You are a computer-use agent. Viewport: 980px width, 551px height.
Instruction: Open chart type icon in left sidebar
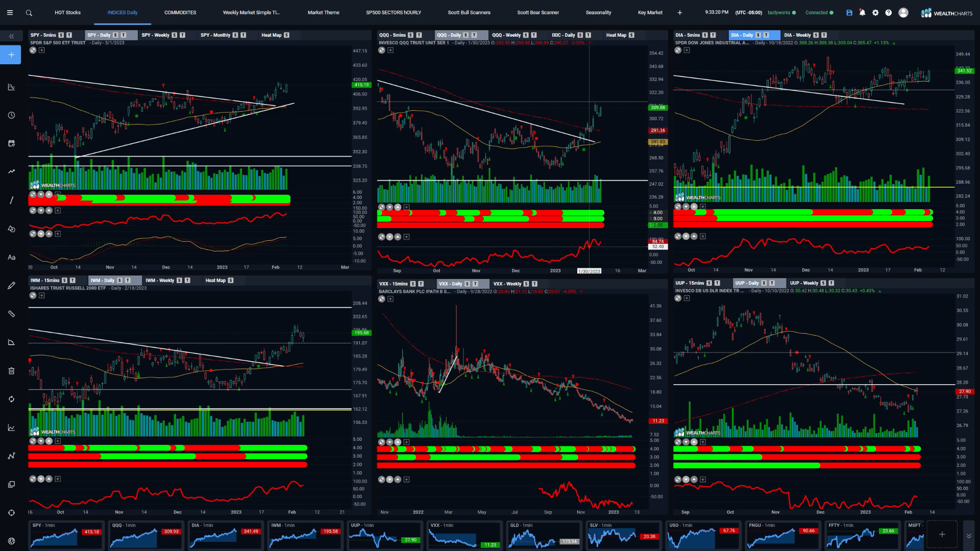[x=11, y=87]
